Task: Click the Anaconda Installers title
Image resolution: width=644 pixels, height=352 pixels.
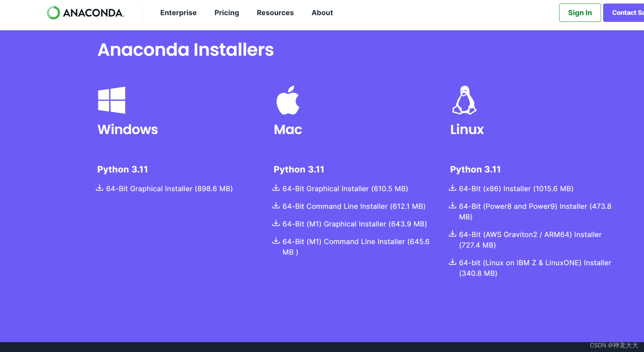Action: (x=186, y=50)
